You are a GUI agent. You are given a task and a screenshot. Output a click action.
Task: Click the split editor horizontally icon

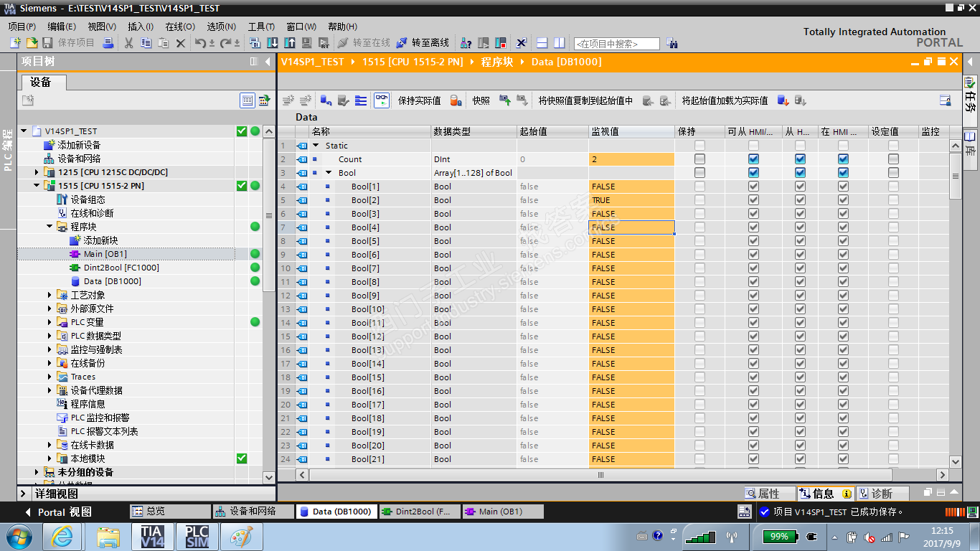click(542, 43)
